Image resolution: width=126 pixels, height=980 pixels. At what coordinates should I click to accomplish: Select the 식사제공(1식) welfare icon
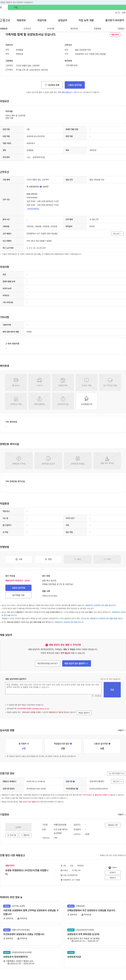86,401
